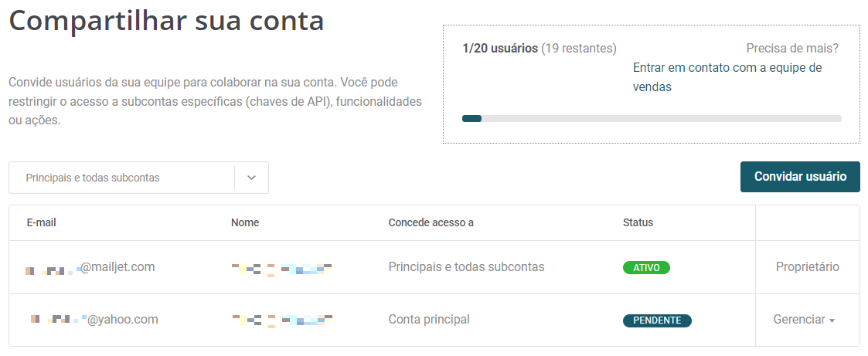Image resolution: width=868 pixels, height=356 pixels.
Task: Click the Concede acesso a column header
Action: point(431,222)
